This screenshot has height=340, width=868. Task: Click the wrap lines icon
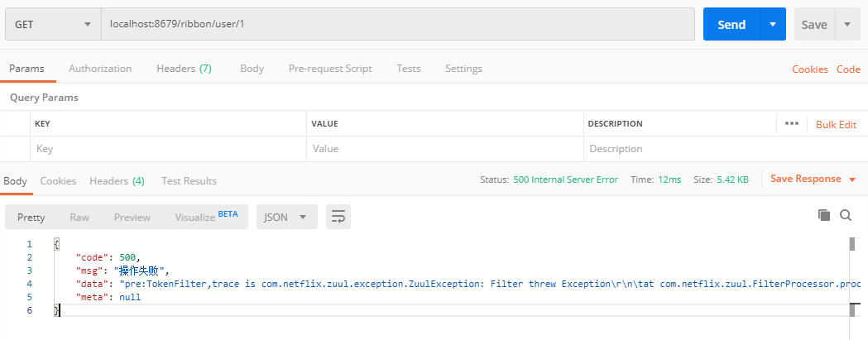[x=338, y=217]
